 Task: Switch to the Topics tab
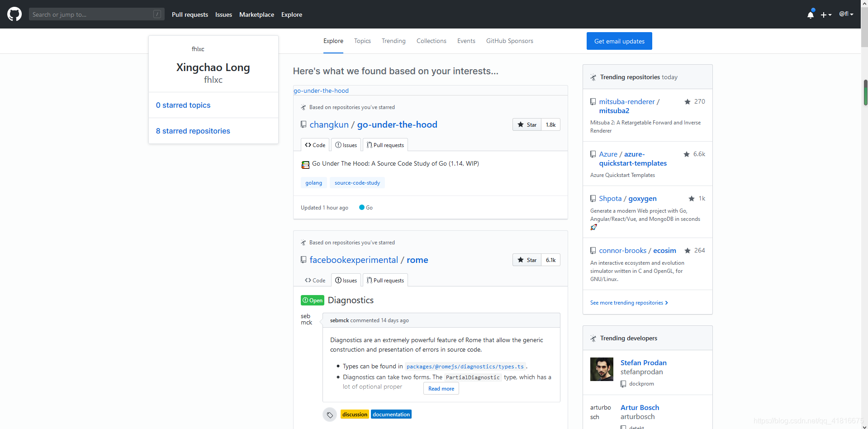tap(362, 41)
